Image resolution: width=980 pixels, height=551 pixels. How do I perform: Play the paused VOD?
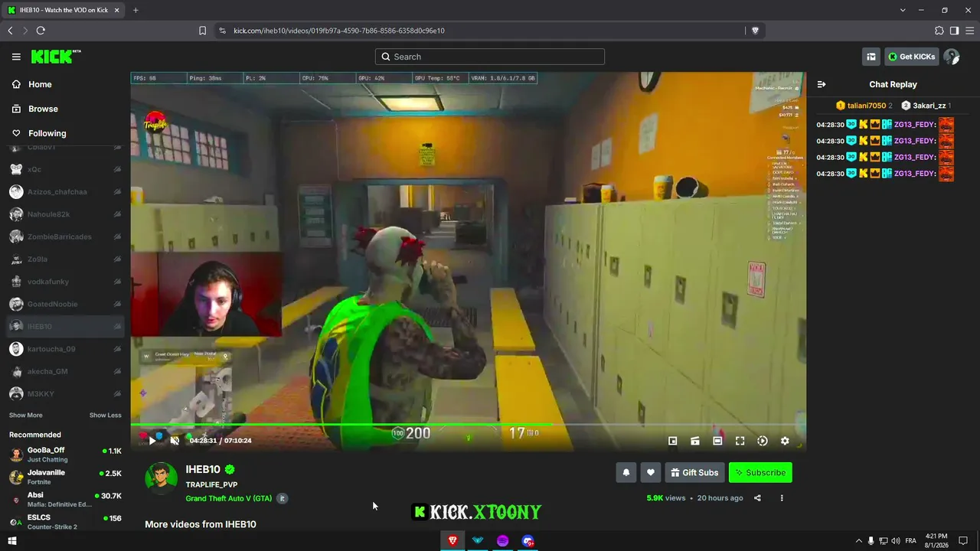(x=152, y=441)
